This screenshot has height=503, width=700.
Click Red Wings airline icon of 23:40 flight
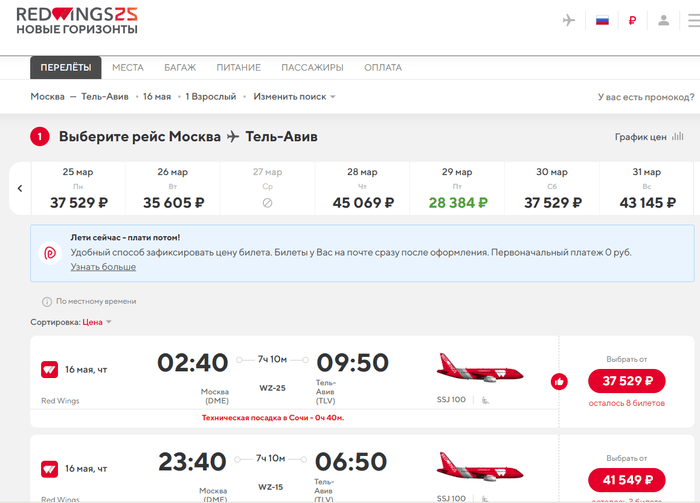[x=50, y=469]
